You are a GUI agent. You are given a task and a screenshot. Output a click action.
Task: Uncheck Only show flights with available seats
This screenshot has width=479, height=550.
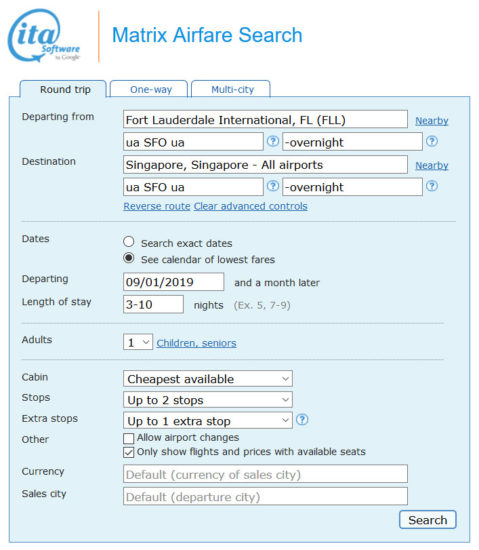129,452
